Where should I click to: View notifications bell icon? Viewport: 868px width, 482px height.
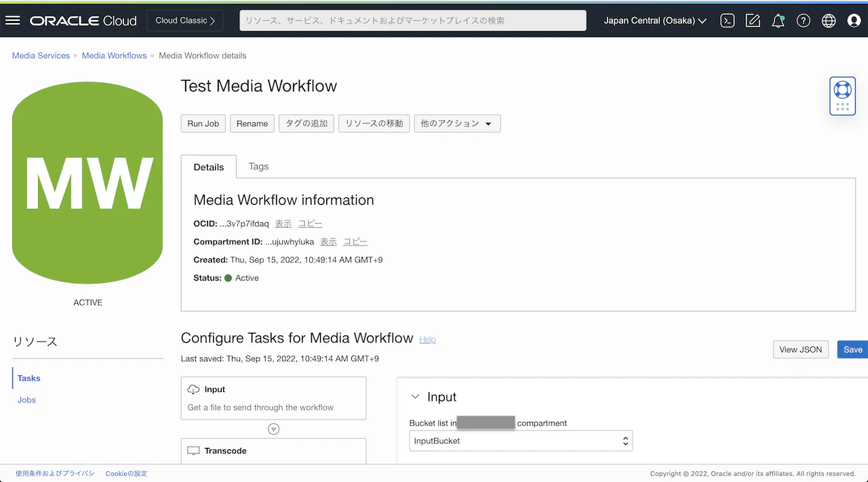click(778, 20)
